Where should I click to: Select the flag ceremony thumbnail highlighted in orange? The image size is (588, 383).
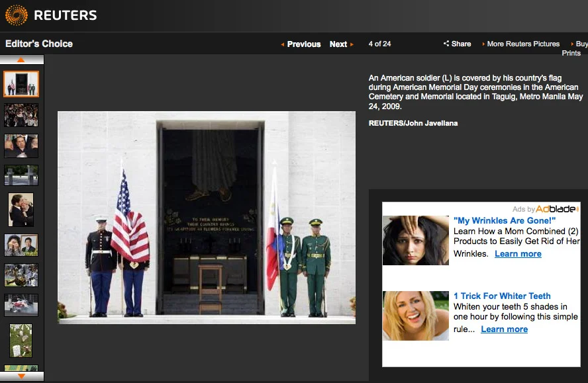coord(21,84)
